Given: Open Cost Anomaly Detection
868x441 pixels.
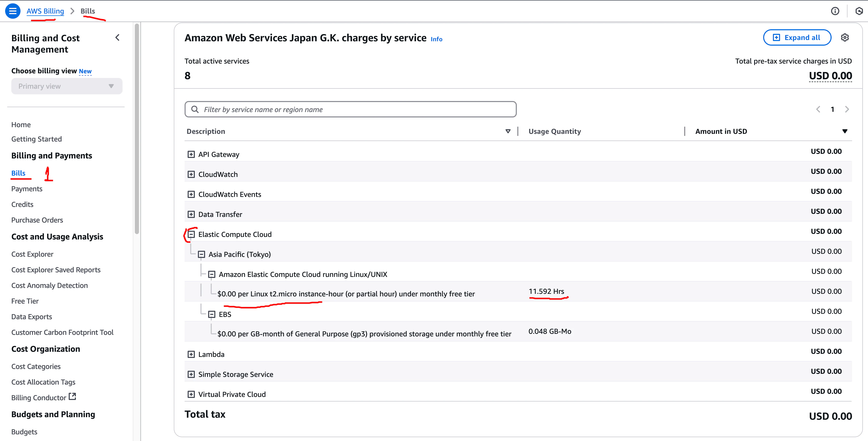Looking at the screenshot, I should [x=49, y=285].
